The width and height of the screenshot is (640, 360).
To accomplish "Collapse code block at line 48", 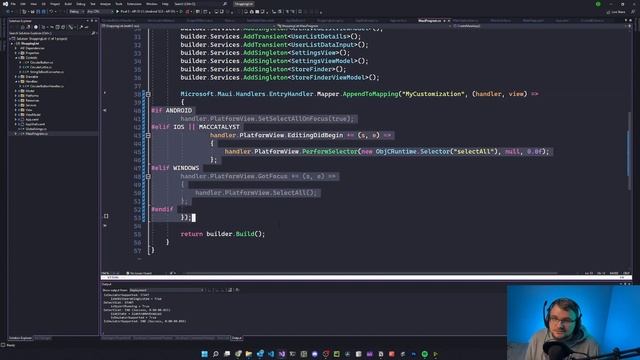I will point(148,176).
